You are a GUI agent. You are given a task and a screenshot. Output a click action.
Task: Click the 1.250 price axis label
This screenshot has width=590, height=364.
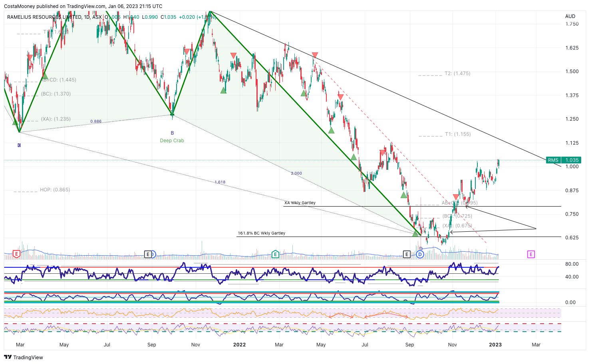click(572, 119)
